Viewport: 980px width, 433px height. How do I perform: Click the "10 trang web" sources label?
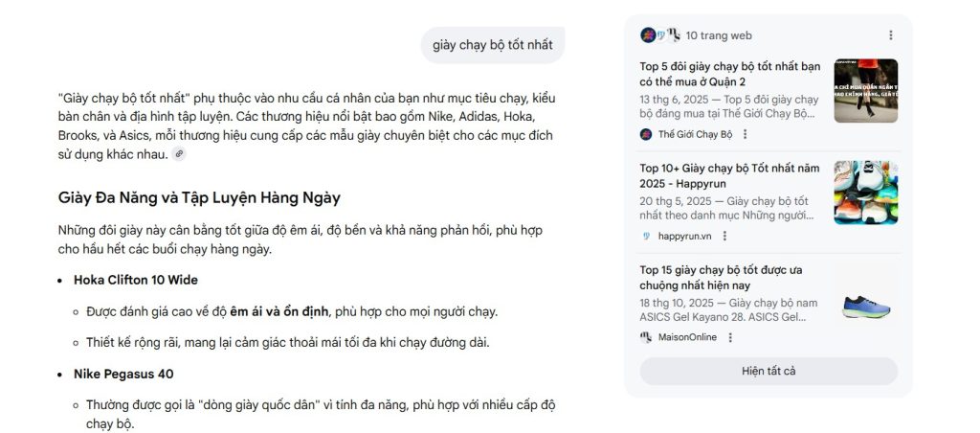click(719, 35)
